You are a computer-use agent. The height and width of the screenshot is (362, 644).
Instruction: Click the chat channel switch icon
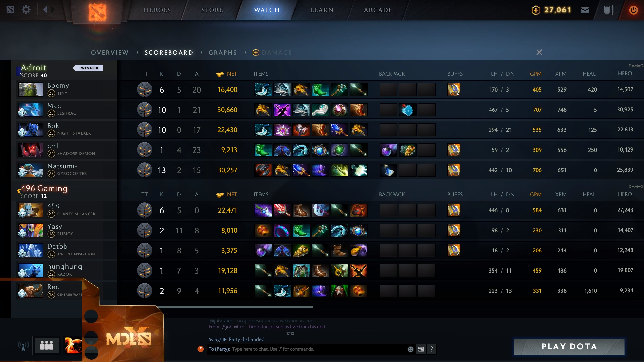click(421, 349)
